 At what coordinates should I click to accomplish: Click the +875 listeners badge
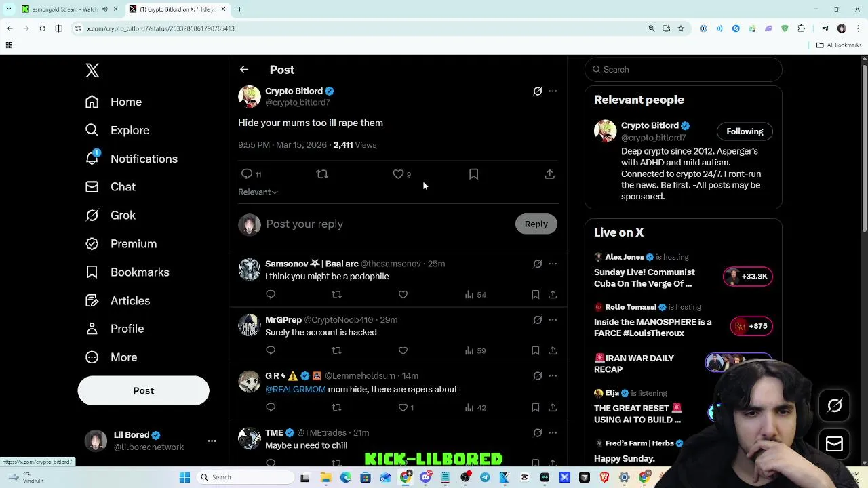point(751,326)
